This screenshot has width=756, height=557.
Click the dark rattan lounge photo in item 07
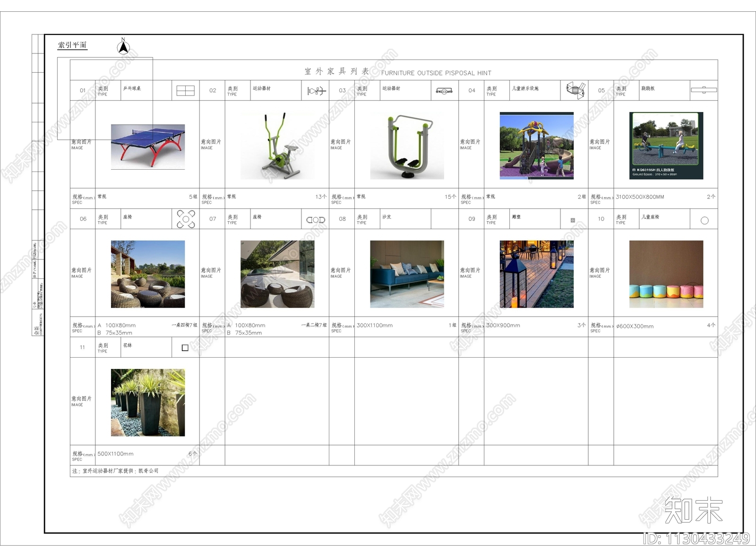pos(277,274)
